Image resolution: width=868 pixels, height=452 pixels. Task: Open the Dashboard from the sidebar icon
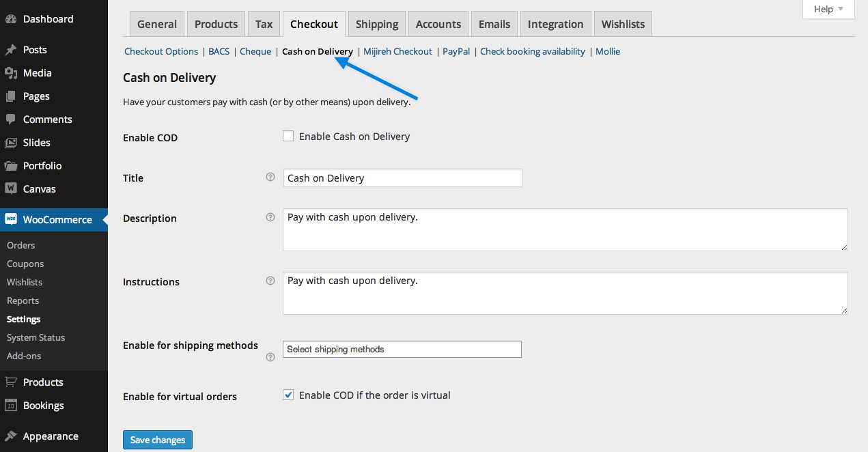click(15, 18)
